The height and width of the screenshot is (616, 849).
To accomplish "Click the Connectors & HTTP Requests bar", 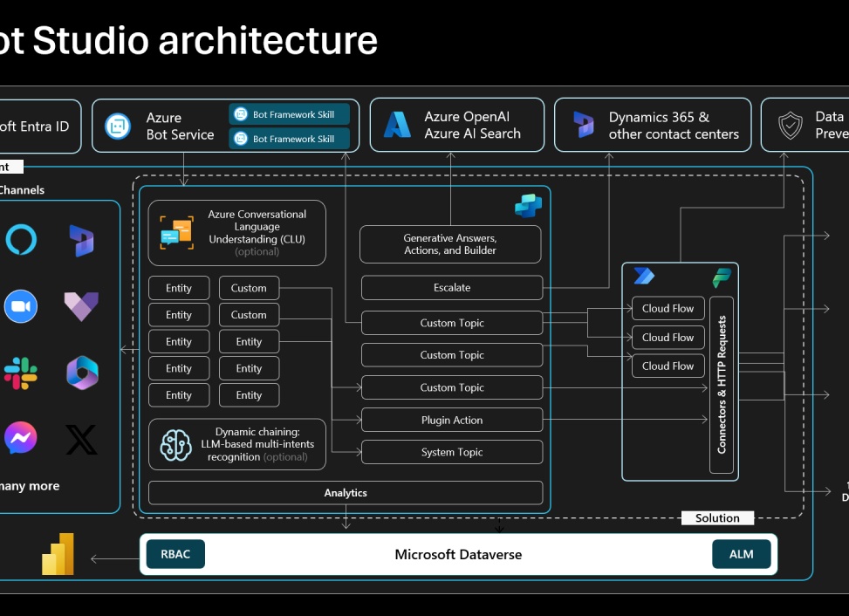I will coord(722,385).
